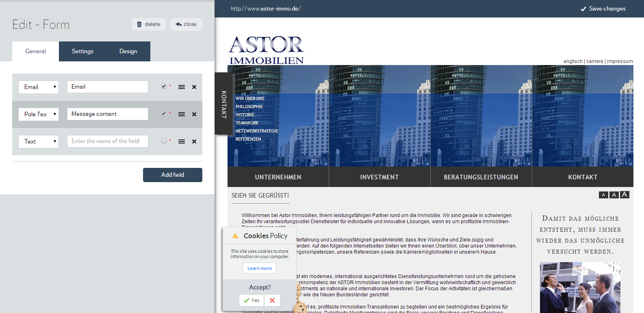Screen dimensions: 644x313
Task: Click the Add field button
Action: [x=173, y=175]
